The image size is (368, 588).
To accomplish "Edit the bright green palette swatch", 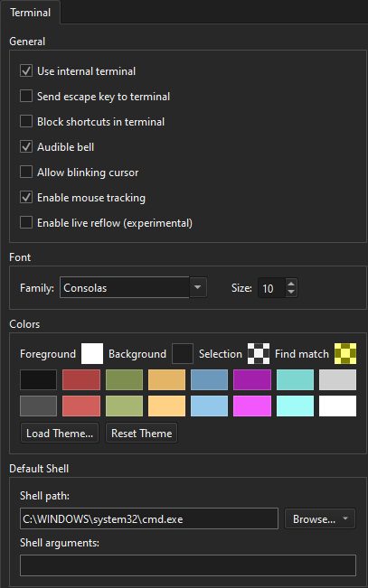I will coord(124,406).
